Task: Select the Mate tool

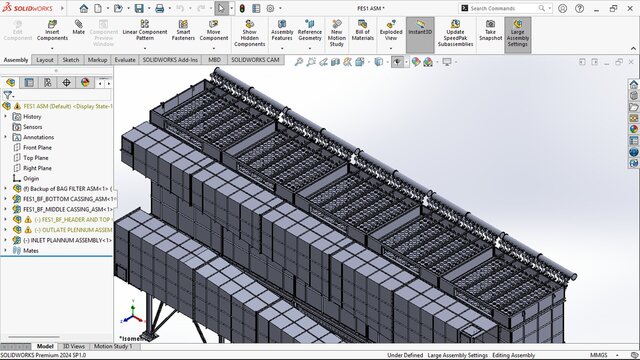Action: [78, 28]
